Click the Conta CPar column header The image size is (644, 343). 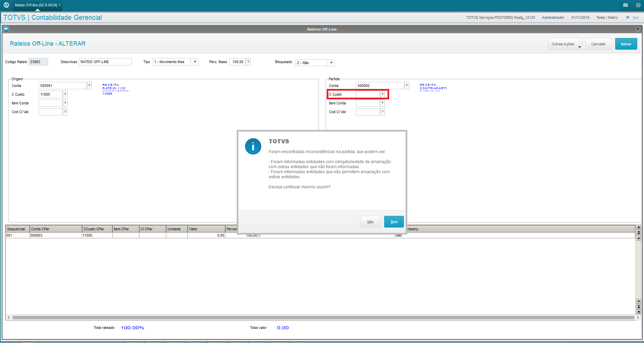56,229
